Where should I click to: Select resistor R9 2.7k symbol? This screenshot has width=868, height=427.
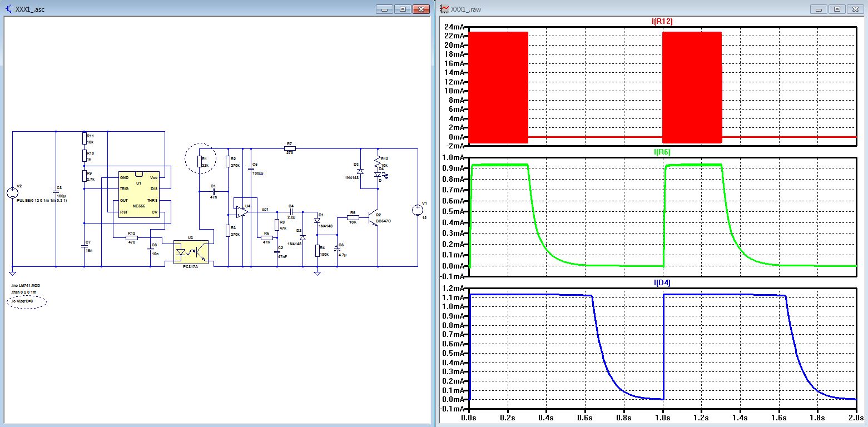click(85, 176)
